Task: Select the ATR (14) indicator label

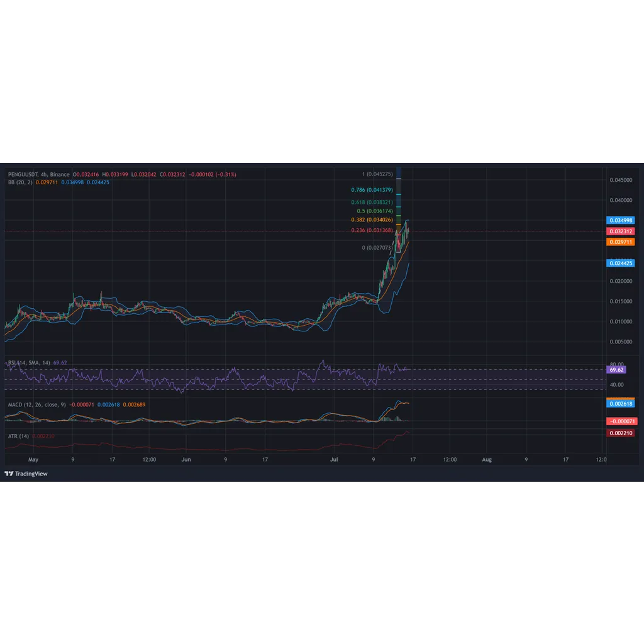Action: pyautogui.click(x=18, y=436)
